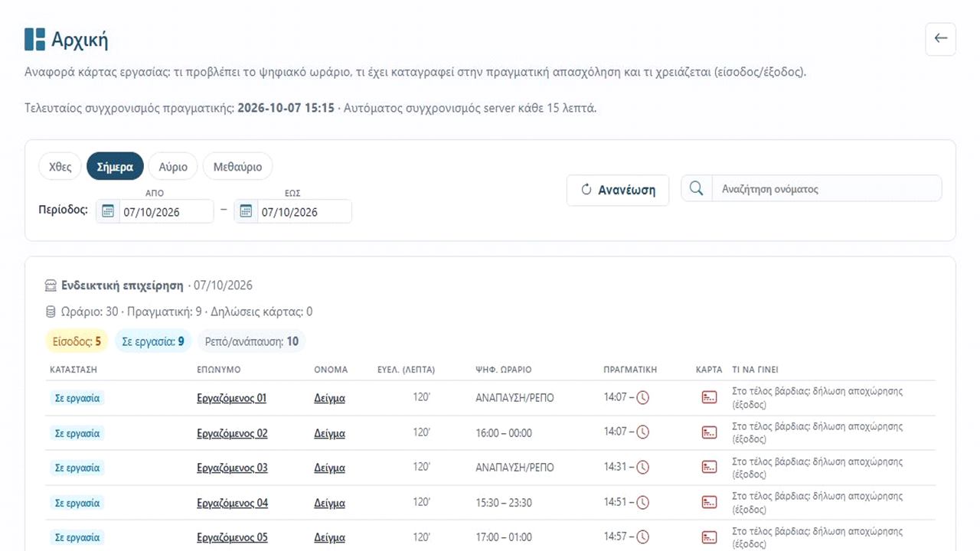
Task: Click clock icon next to 14:57
Action: click(643, 537)
